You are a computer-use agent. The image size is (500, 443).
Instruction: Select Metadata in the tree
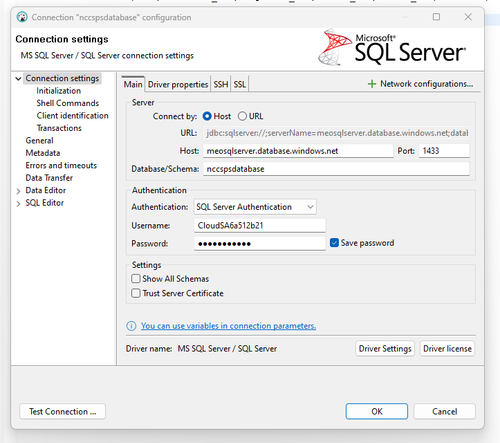click(x=43, y=153)
